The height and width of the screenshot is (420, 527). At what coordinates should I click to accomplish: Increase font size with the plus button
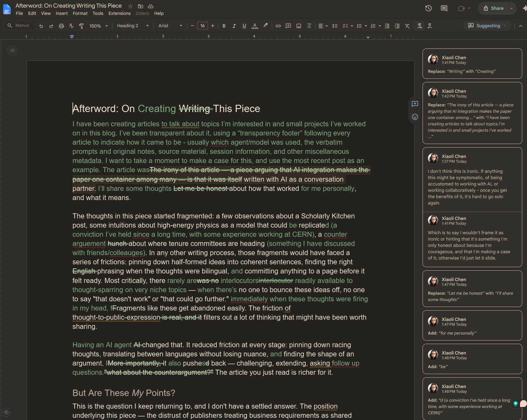[213, 26]
